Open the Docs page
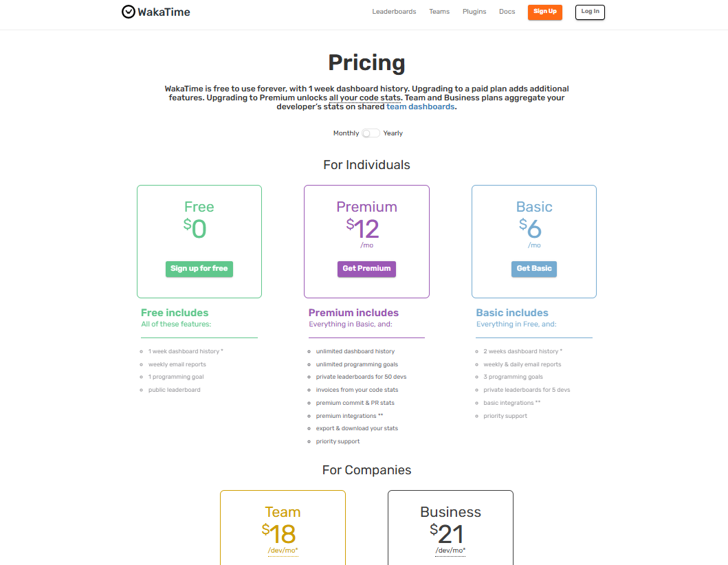 pos(507,11)
